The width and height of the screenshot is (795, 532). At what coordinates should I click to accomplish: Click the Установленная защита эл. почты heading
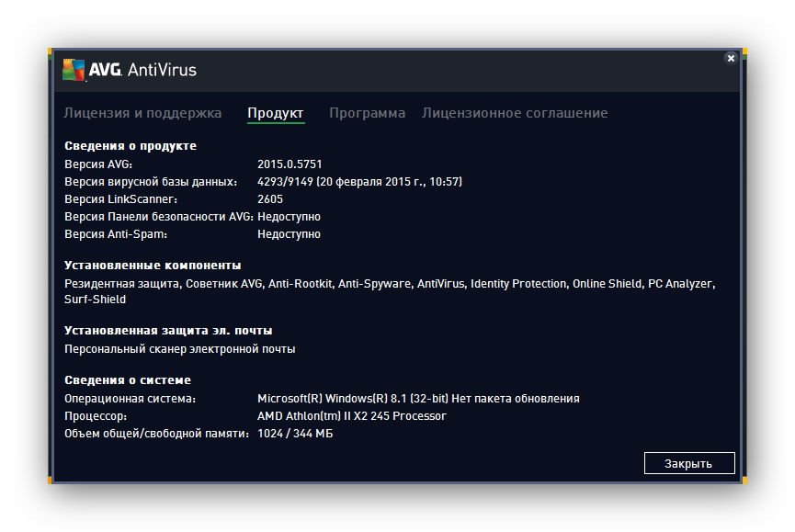(x=168, y=331)
